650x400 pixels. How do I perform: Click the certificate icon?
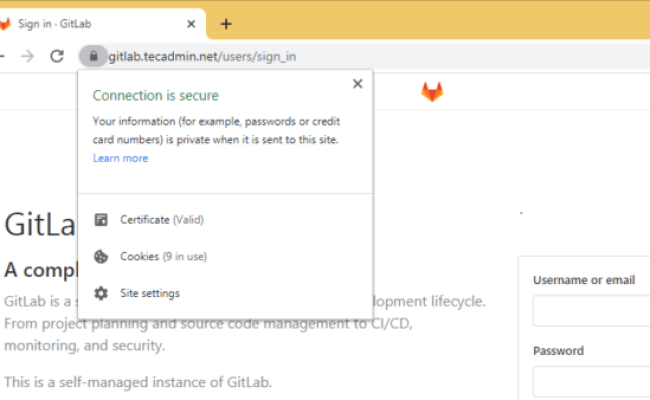pyautogui.click(x=101, y=220)
